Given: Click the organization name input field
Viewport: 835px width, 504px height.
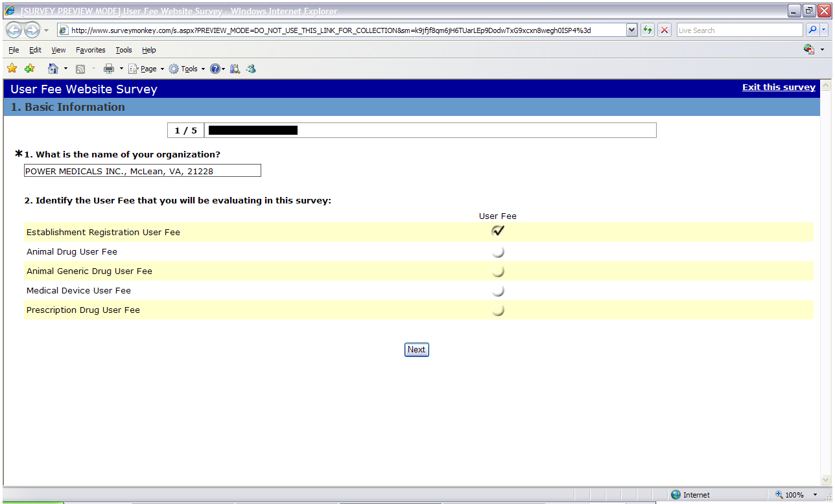Looking at the screenshot, I should 143,171.
